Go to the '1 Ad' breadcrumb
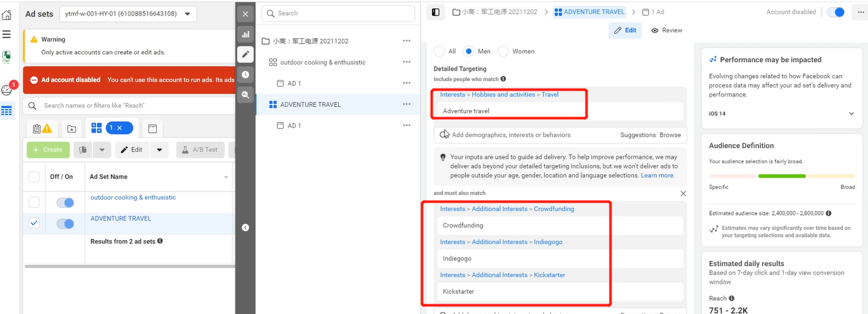The image size is (868, 314). coord(653,12)
